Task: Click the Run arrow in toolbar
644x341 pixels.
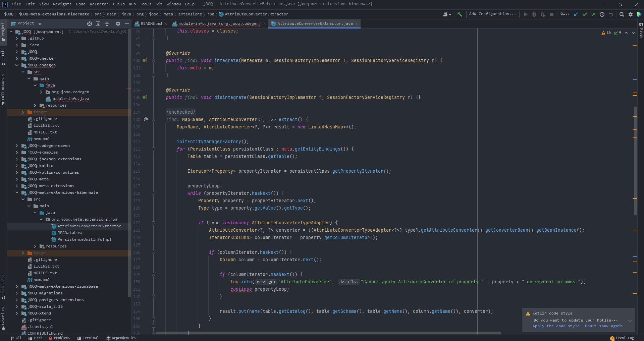Action: pyautogui.click(x=526, y=14)
